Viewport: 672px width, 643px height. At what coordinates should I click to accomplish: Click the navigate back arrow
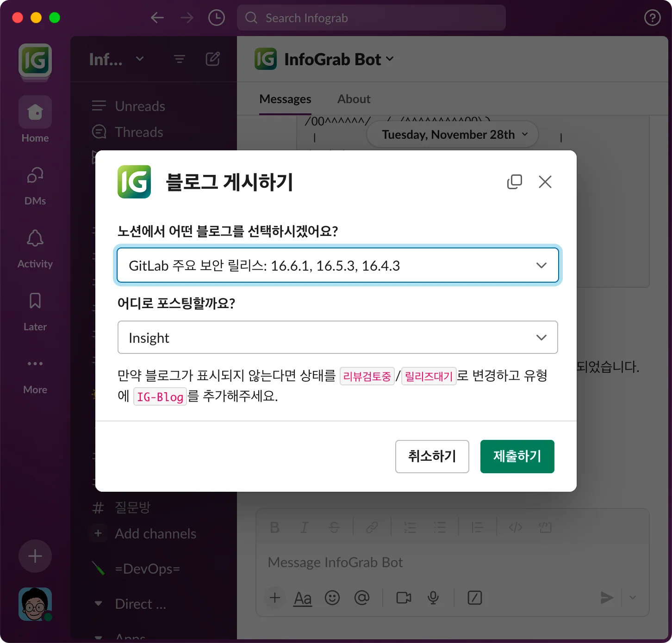tap(157, 18)
